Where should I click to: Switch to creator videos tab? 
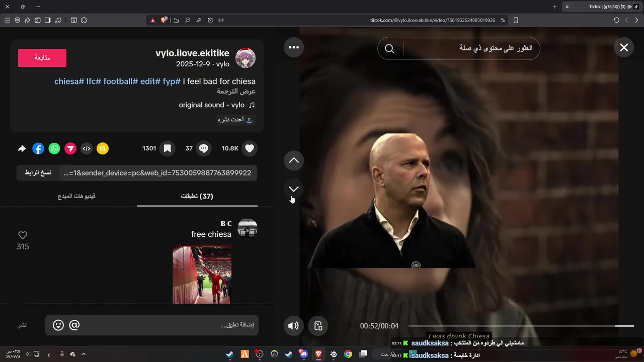(76, 196)
